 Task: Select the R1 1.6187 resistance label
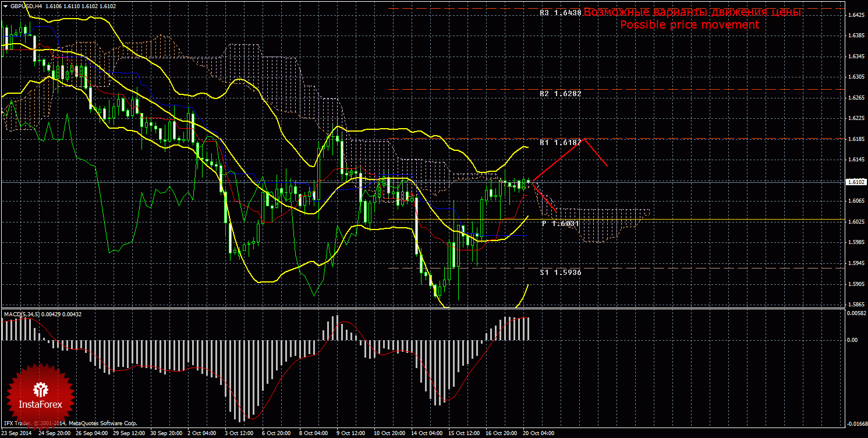click(x=560, y=142)
